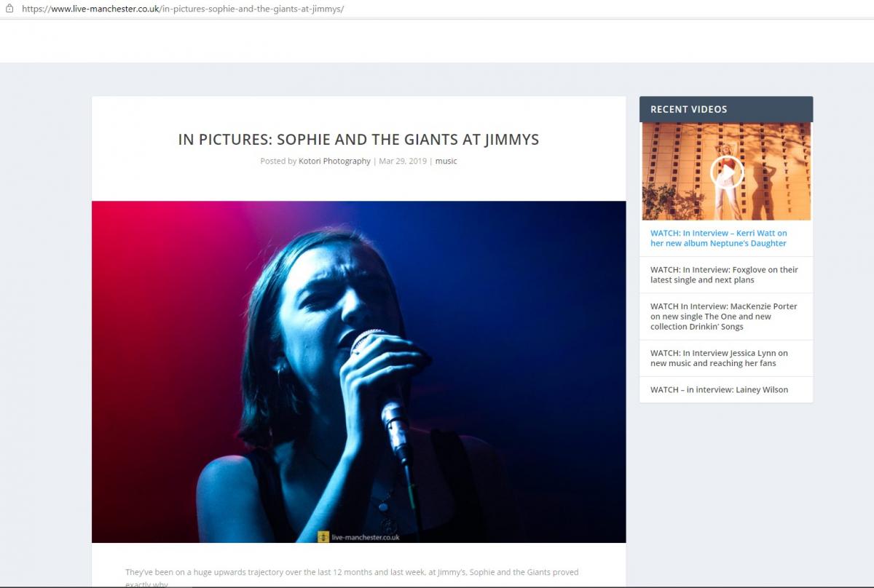874x588 pixels.
Task: Open the Kotori Photography author link
Action: click(x=334, y=161)
